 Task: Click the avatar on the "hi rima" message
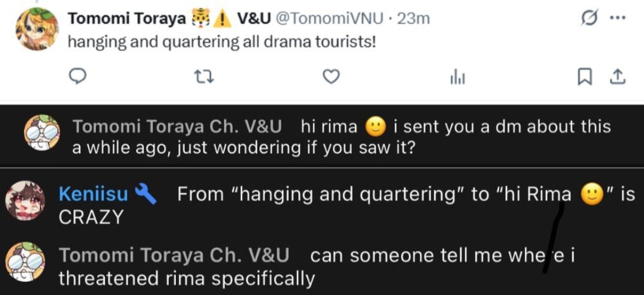(x=41, y=131)
